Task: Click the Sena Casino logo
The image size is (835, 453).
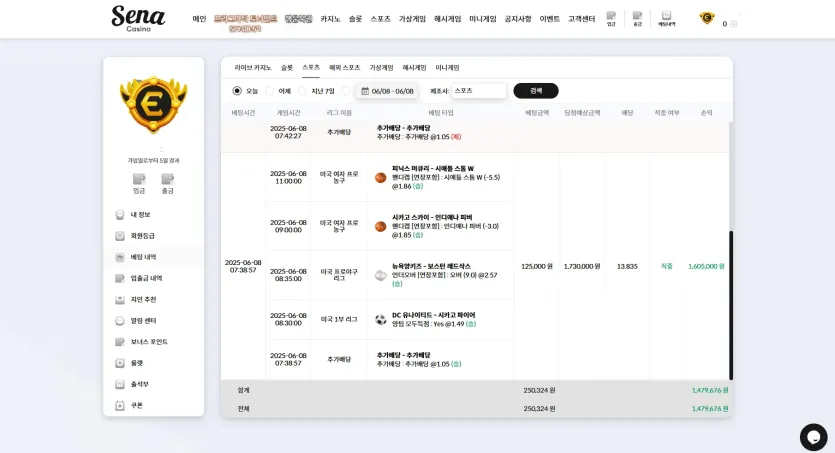Action: coord(138,19)
